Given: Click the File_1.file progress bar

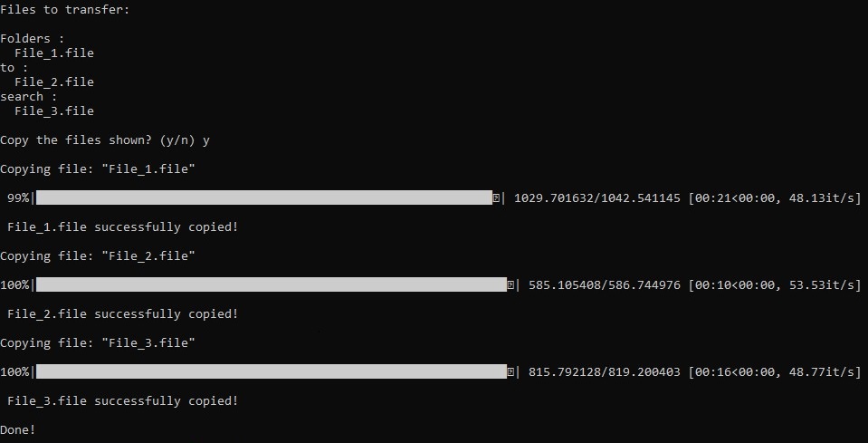Looking at the screenshot, I should pyautogui.click(x=264, y=197).
